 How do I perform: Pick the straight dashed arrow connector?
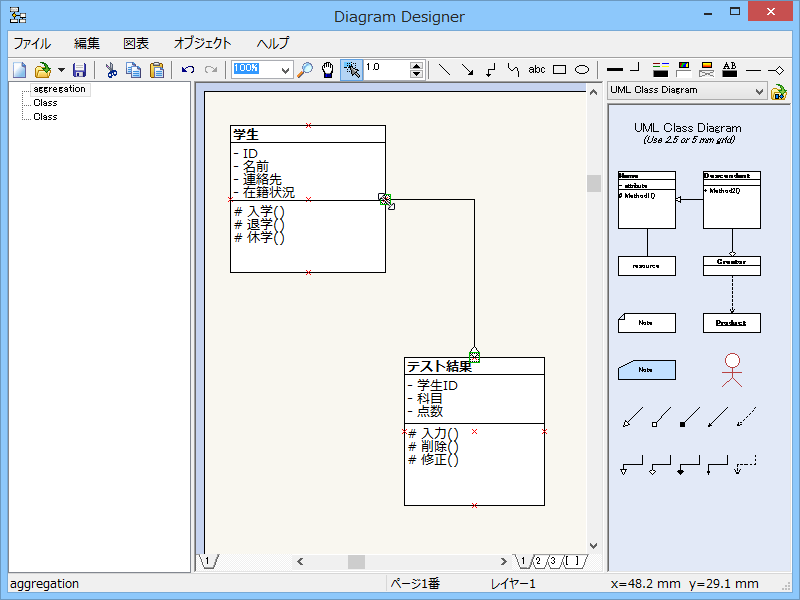(746, 417)
